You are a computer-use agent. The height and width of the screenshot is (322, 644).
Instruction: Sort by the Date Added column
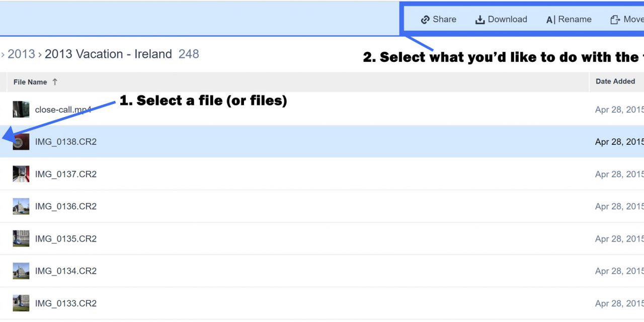pyautogui.click(x=615, y=82)
